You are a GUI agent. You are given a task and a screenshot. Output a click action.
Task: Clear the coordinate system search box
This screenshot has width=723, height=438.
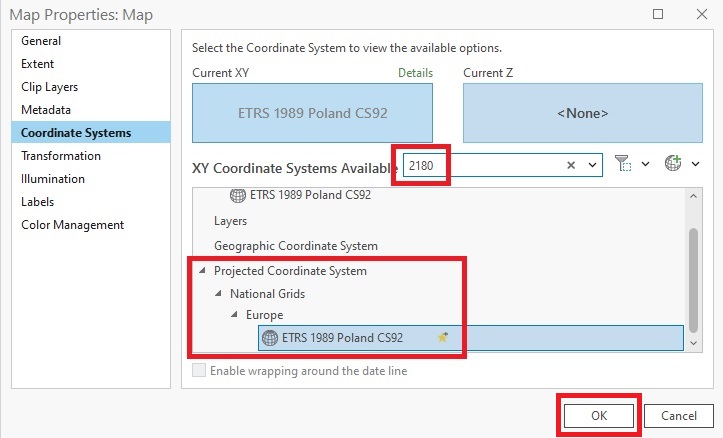coord(572,165)
